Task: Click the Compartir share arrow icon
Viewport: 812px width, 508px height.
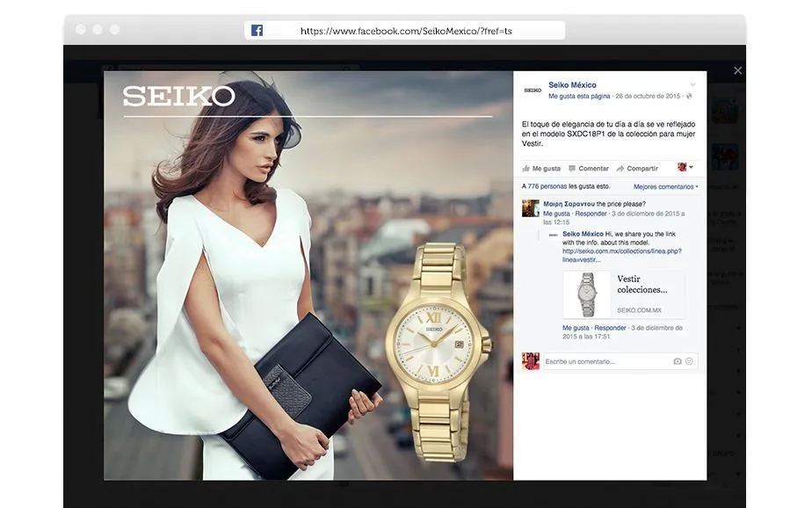Action: 620,168
